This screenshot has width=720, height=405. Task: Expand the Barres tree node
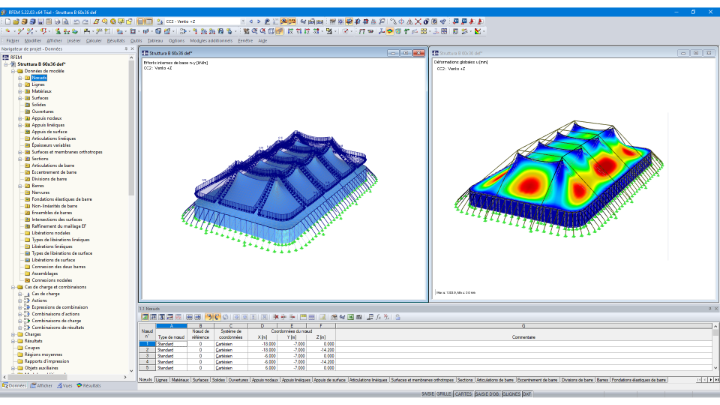tap(20, 186)
